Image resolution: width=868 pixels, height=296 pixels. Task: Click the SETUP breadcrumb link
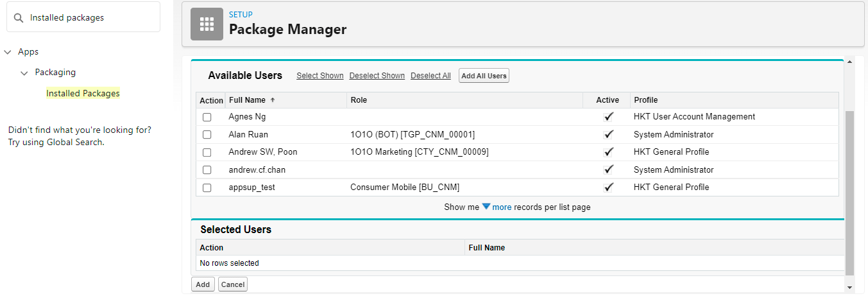(x=241, y=15)
